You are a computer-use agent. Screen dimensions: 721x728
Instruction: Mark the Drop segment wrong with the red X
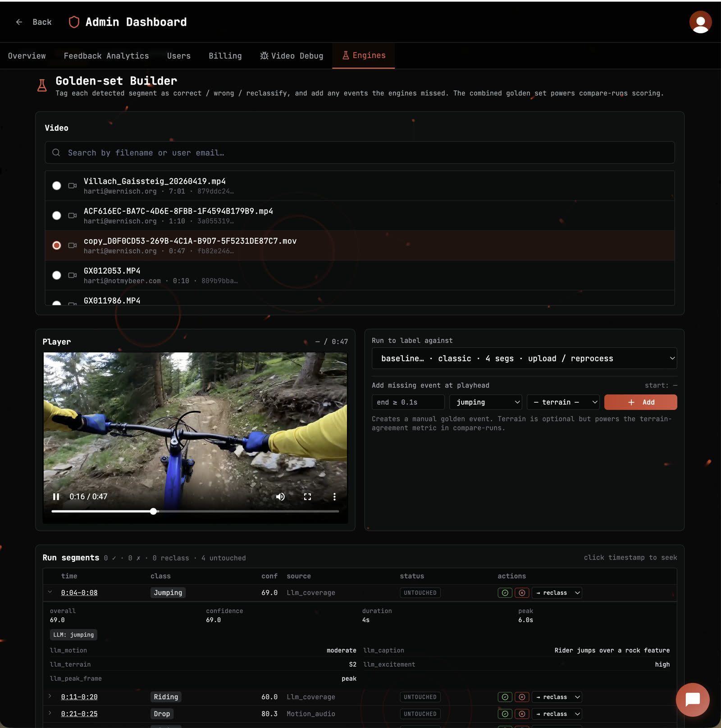coord(522,714)
